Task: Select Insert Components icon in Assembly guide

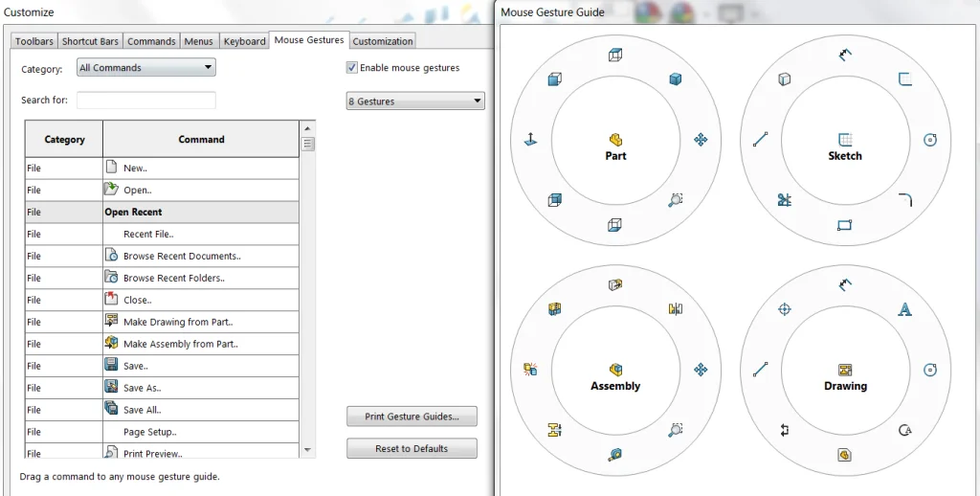Action: pos(615,285)
